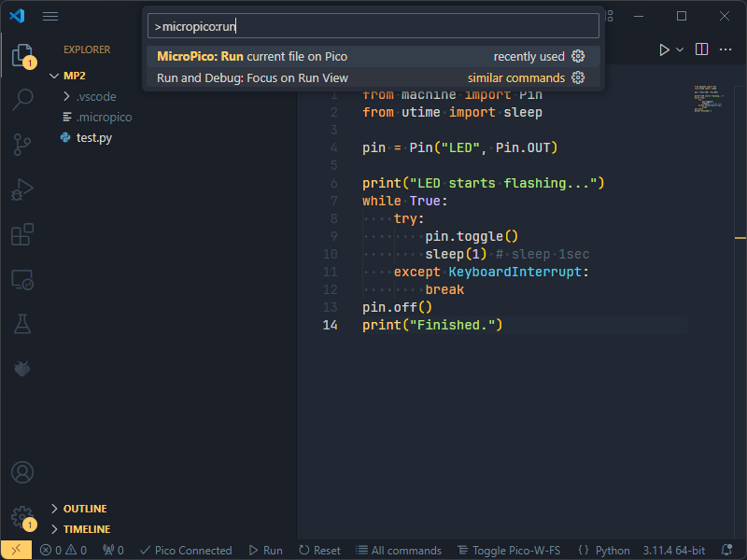Screen dimensions: 747x560
Task: Click All commands in status bar
Action: [x=399, y=551]
